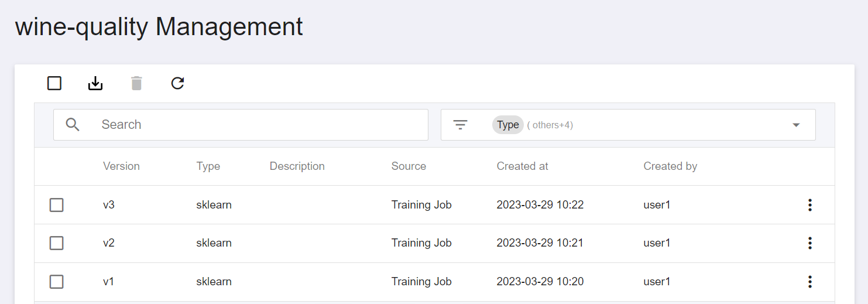Image resolution: width=868 pixels, height=304 pixels.
Task: Open the three-dot menu for v2
Action: pyautogui.click(x=810, y=243)
